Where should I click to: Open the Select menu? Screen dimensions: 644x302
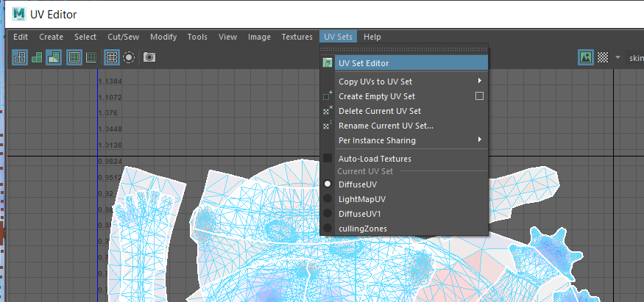pos(85,37)
